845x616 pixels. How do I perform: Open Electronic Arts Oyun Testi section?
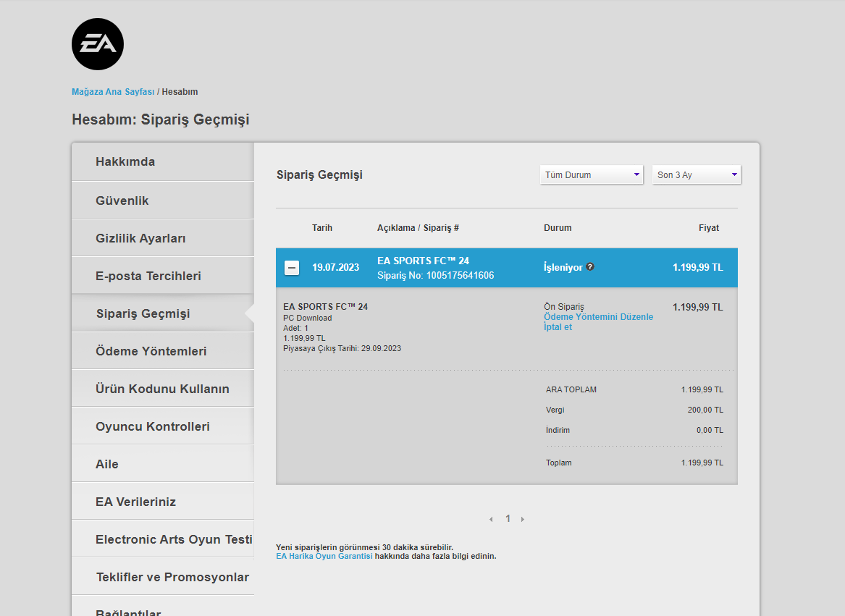(163, 539)
